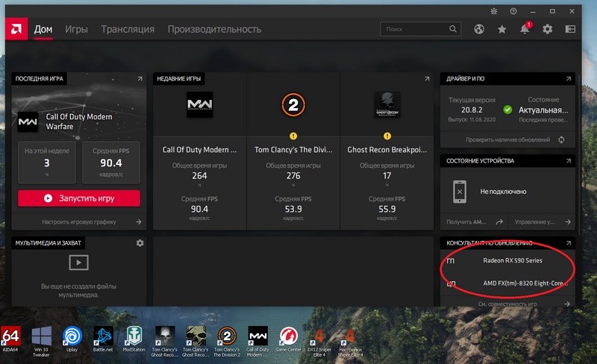Open the help question mark icon
The image size is (597, 364).
coord(513,11)
